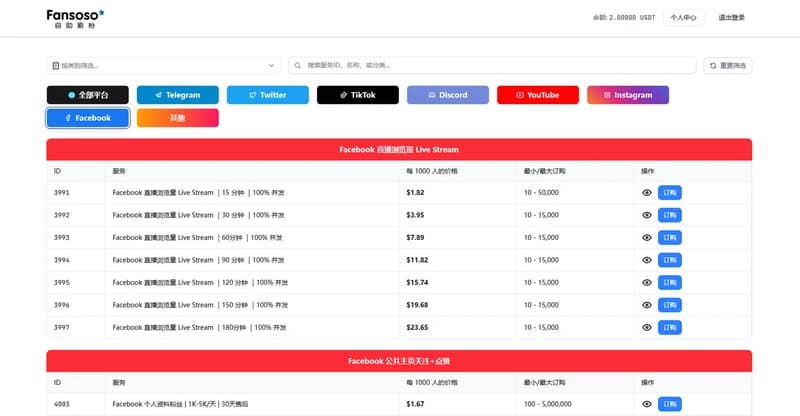The image size is (800, 416).
Task: Filter services by Telegram
Action: click(178, 95)
